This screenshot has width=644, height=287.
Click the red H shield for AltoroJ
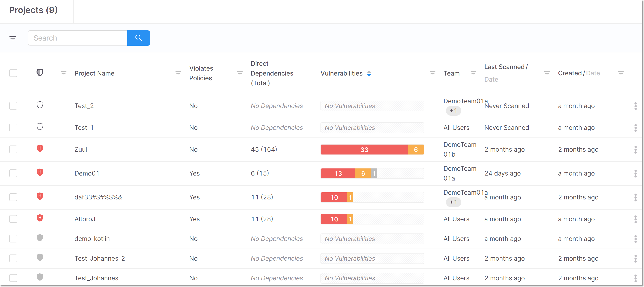coord(40,218)
